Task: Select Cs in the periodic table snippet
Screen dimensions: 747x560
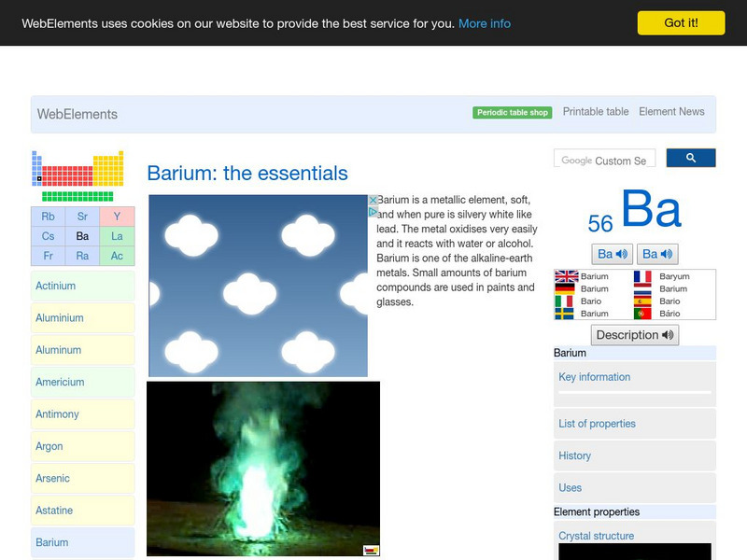Action: (x=49, y=236)
